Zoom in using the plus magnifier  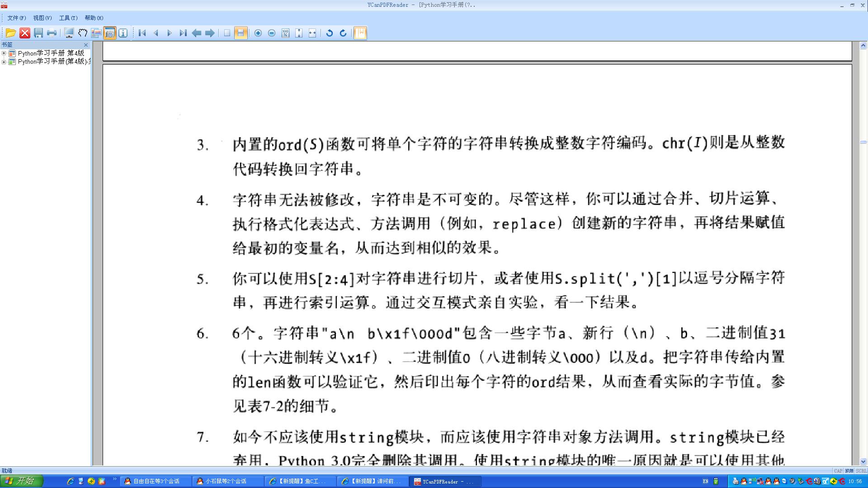[x=258, y=33]
